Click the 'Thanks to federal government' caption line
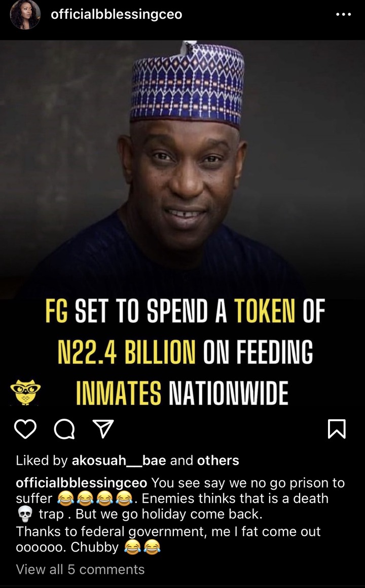Screen dimensions: 365x588 point(168,531)
